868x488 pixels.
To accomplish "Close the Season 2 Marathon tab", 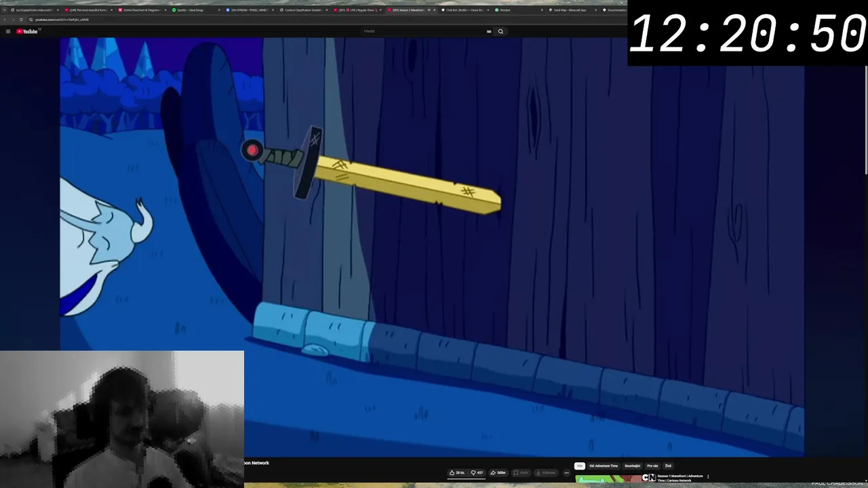I will (x=435, y=10).
